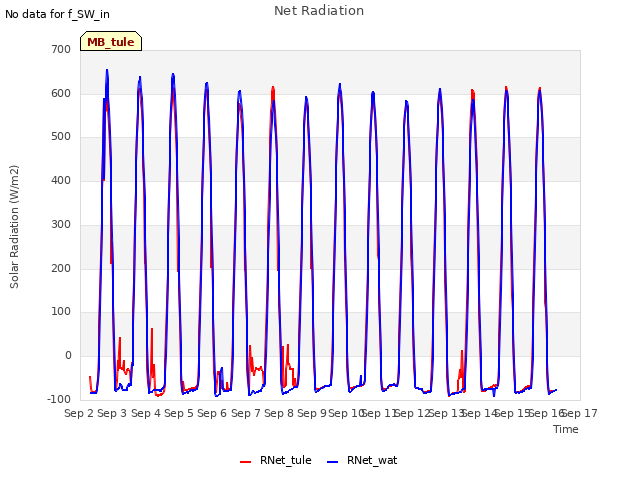The height and width of the screenshot is (480, 640).
Task: Click the Sep 17 x-axis date label
Action: coord(580,413)
